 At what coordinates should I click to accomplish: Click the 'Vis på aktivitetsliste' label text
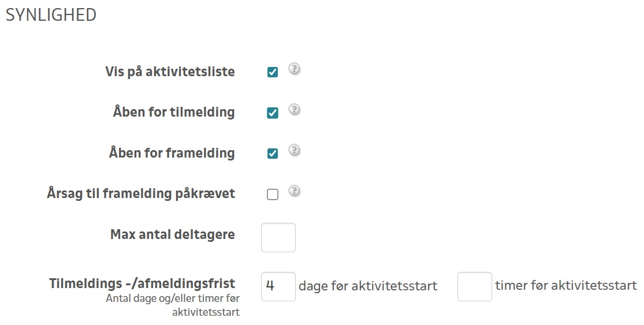tap(170, 72)
